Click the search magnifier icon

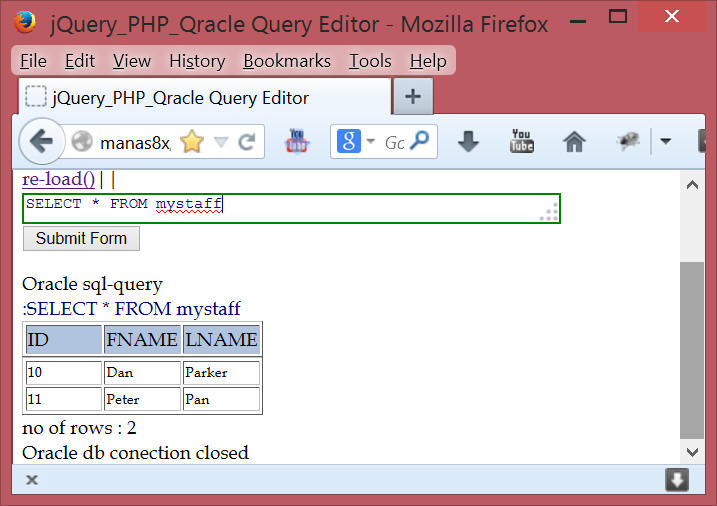pos(421,142)
